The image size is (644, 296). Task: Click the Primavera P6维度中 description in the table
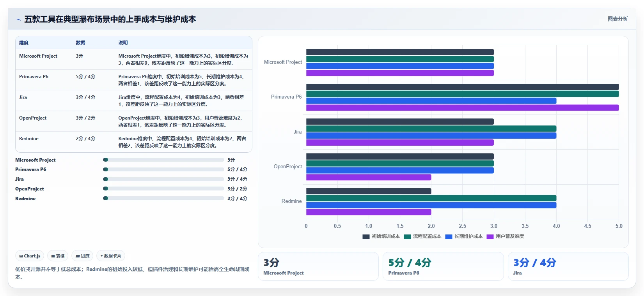pyautogui.click(x=181, y=80)
